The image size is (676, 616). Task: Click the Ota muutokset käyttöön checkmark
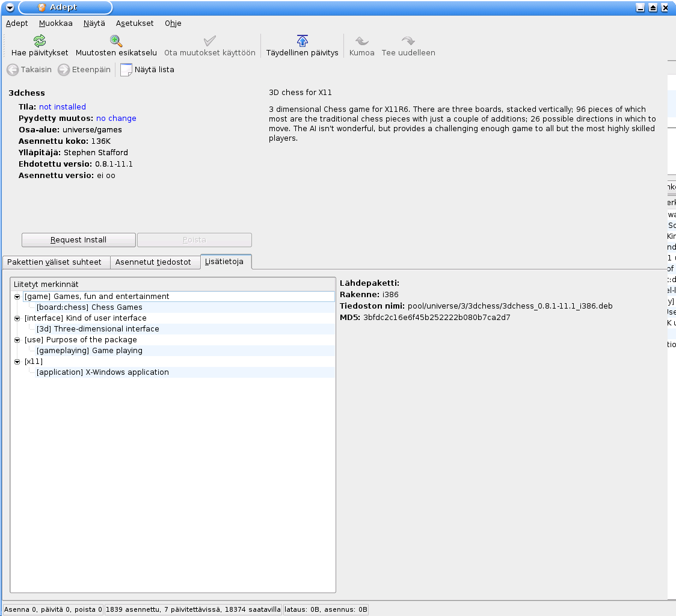pyautogui.click(x=210, y=41)
